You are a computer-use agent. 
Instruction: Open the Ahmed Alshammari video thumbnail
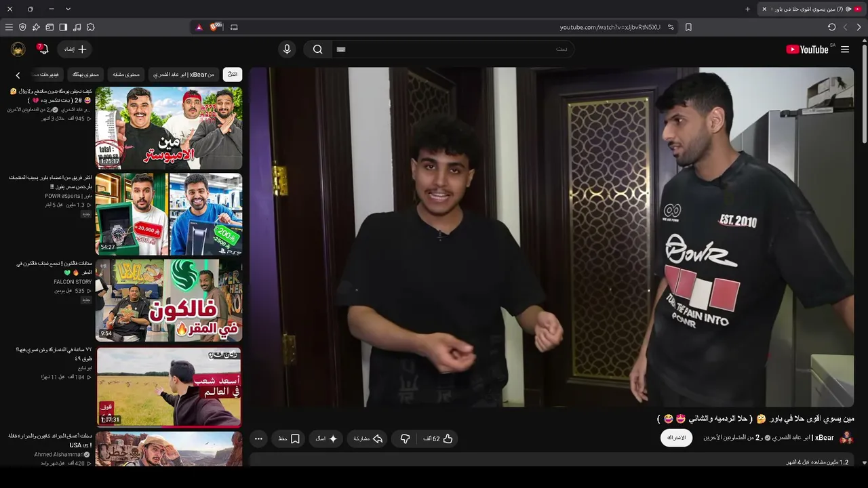click(169, 449)
